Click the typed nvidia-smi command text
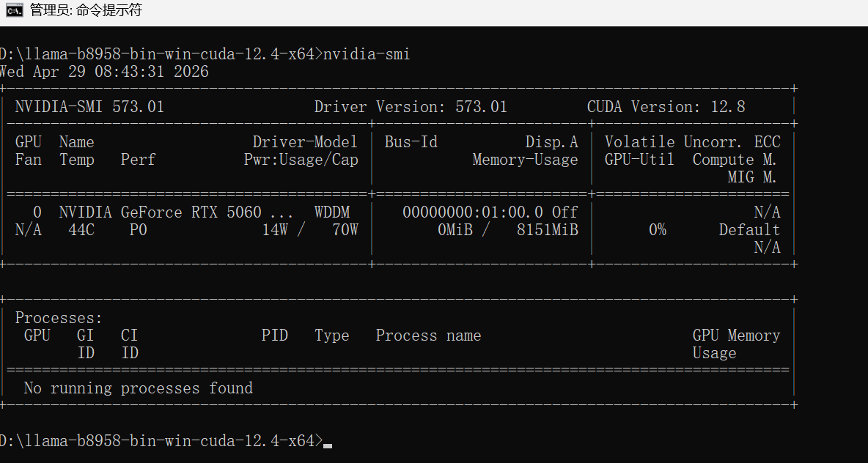The image size is (868, 463). 367,54
